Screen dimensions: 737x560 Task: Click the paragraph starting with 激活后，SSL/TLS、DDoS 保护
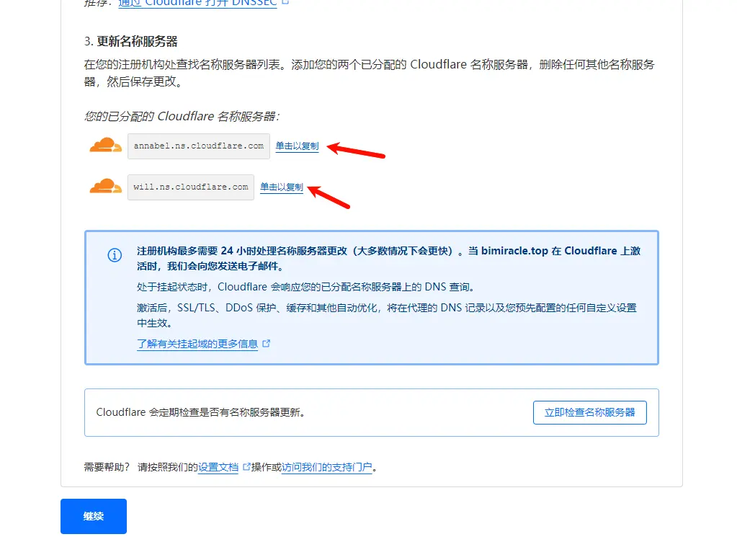pos(386,315)
